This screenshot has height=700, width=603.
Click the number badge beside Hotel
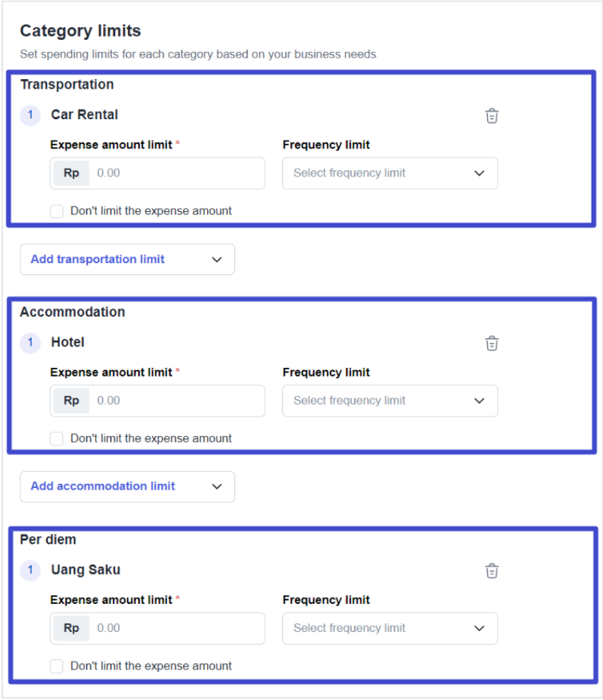30,342
